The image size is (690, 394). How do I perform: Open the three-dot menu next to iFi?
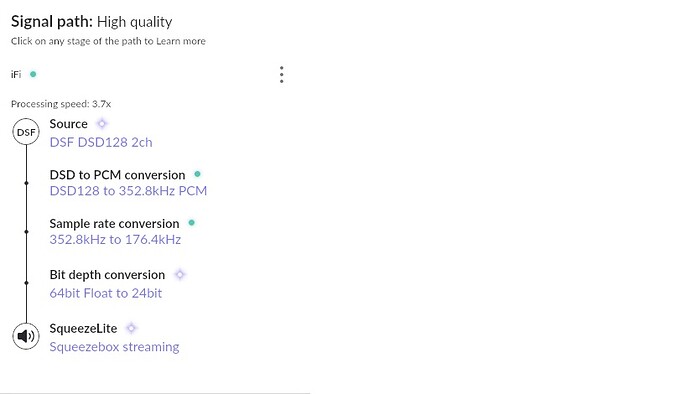pyautogui.click(x=282, y=75)
